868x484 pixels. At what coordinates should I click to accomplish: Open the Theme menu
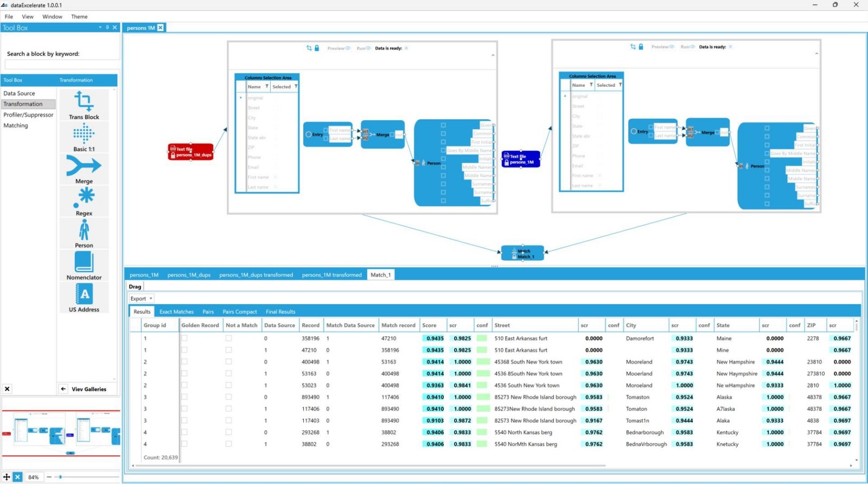(x=79, y=17)
